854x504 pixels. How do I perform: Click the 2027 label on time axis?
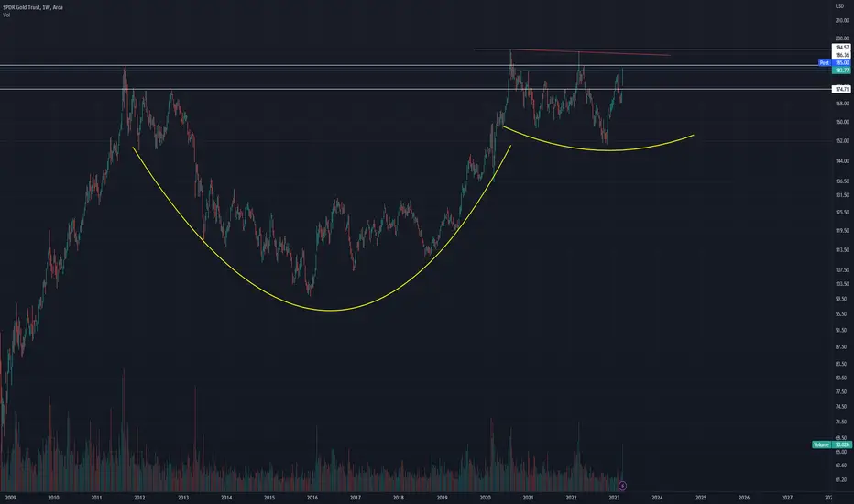click(786, 498)
